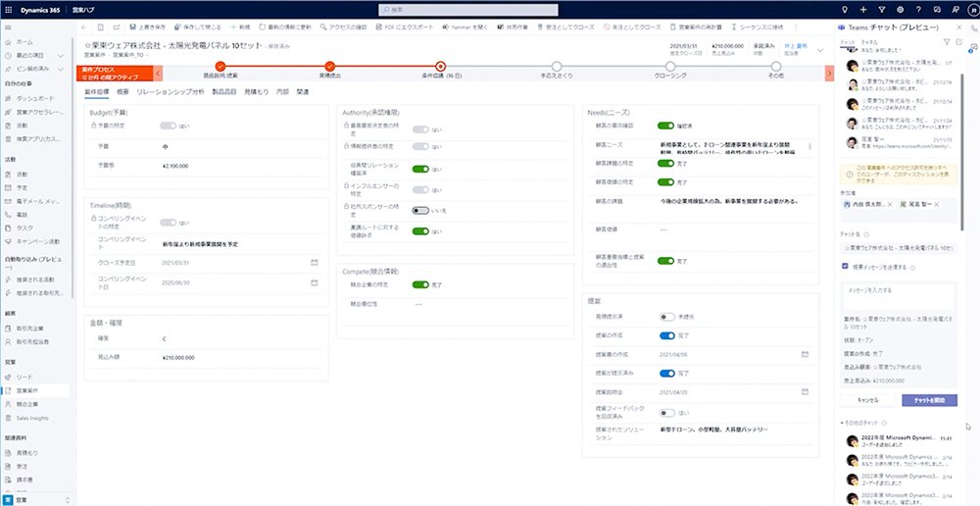Click キャンセル button in Teams panel

tap(868, 400)
